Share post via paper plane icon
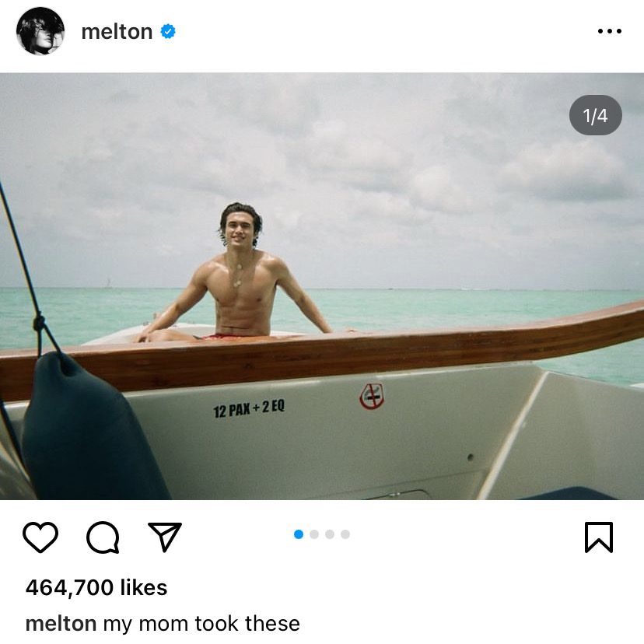The width and height of the screenshot is (644, 644). click(165, 537)
